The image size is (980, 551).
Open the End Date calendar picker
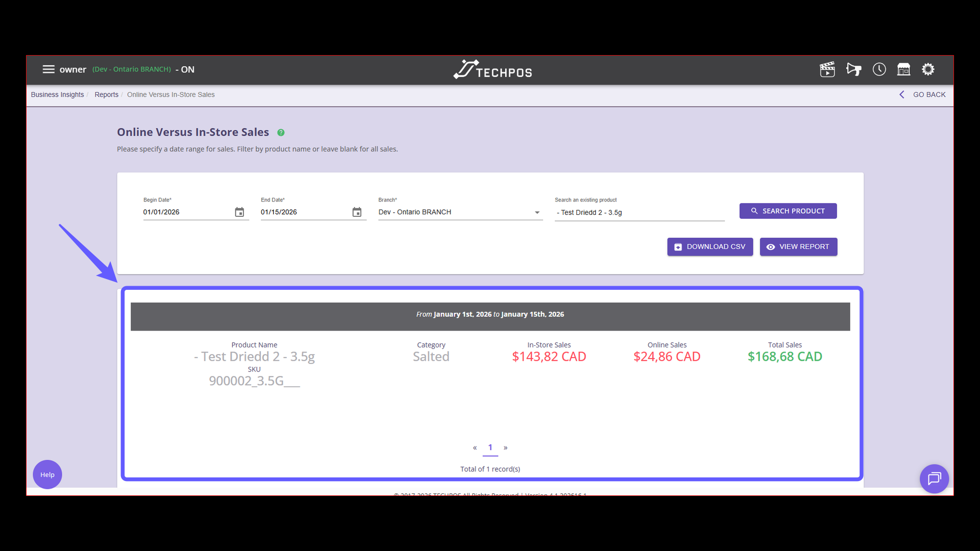click(x=356, y=212)
